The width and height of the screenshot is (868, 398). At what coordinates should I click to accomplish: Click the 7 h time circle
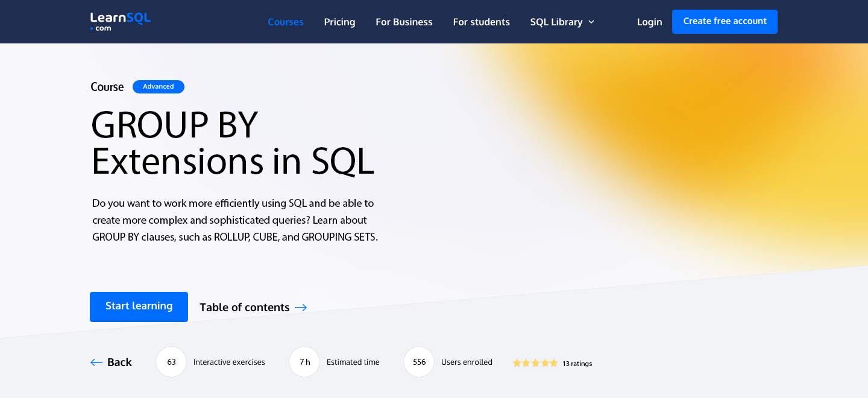click(304, 362)
